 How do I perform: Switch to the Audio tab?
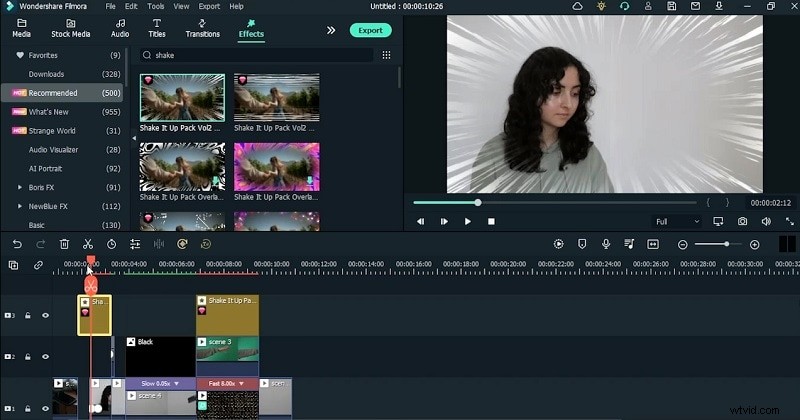coord(120,29)
